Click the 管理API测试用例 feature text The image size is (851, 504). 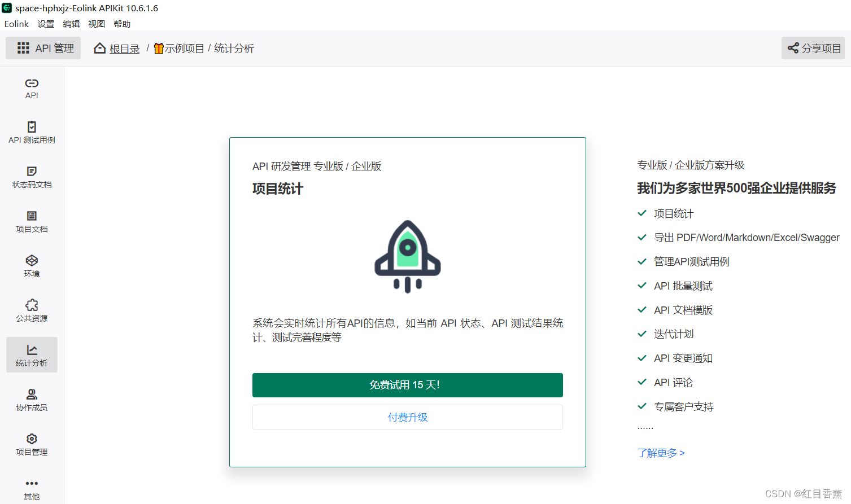(692, 262)
